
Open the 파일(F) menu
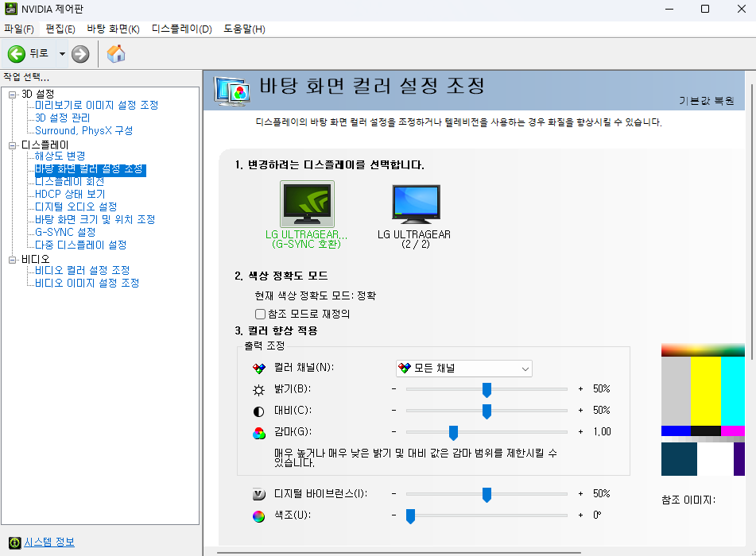coord(16,28)
